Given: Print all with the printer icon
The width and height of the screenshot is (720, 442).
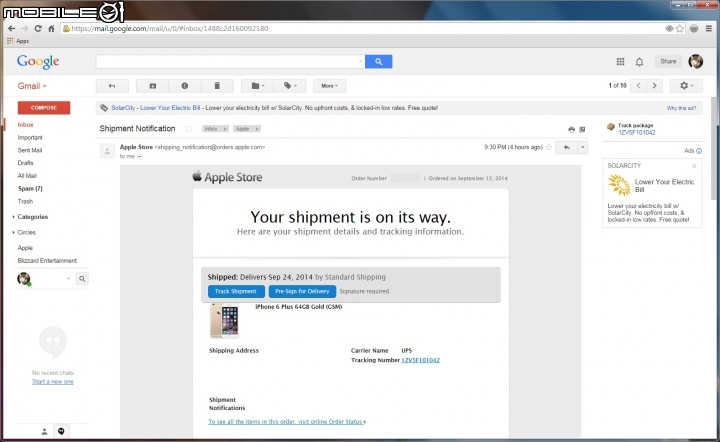Looking at the screenshot, I should [571, 129].
